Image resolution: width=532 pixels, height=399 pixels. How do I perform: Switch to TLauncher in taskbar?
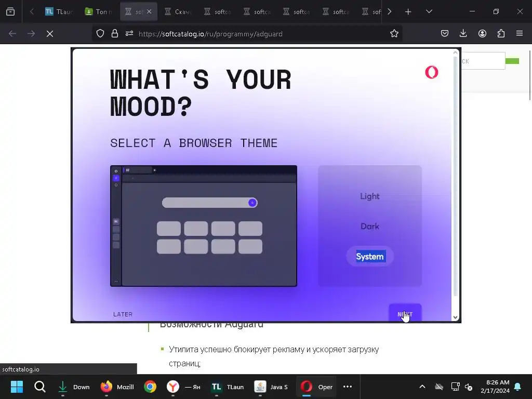coord(228,387)
